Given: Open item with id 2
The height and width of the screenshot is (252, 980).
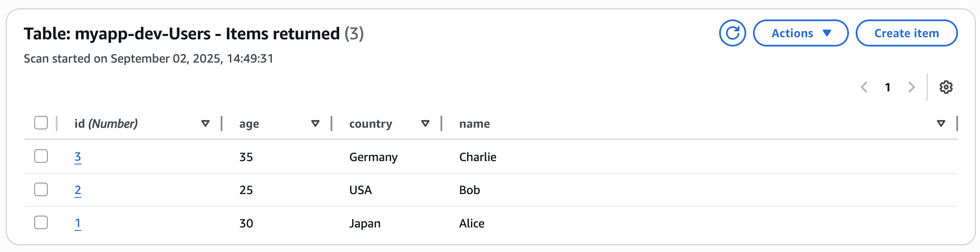Looking at the screenshot, I should pos(78,190).
